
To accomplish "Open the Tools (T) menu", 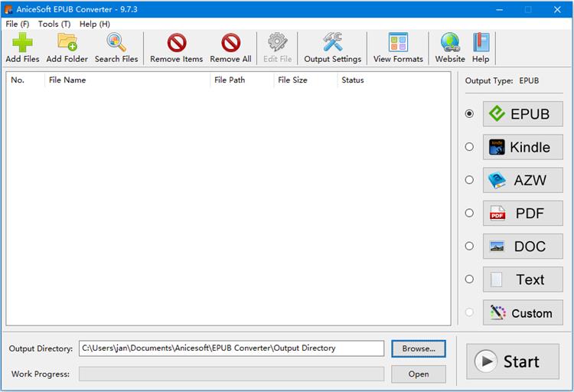I will click(x=54, y=24).
